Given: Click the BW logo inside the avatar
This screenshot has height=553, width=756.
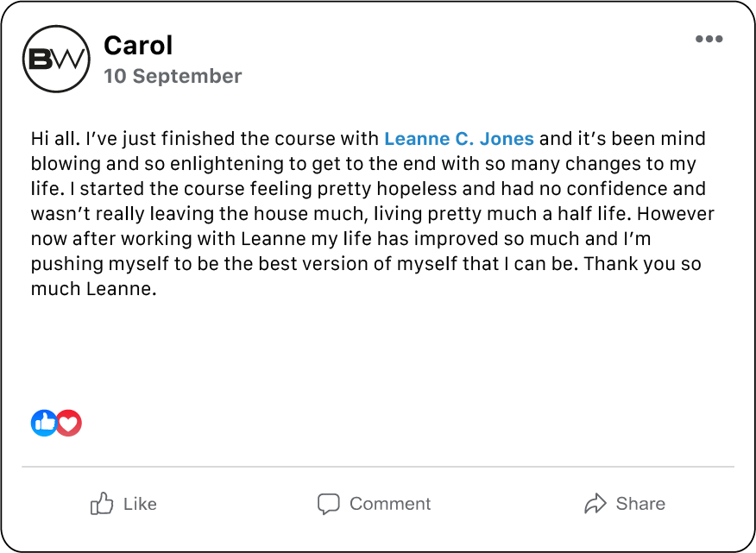Looking at the screenshot, I should [x=56, y=59].
